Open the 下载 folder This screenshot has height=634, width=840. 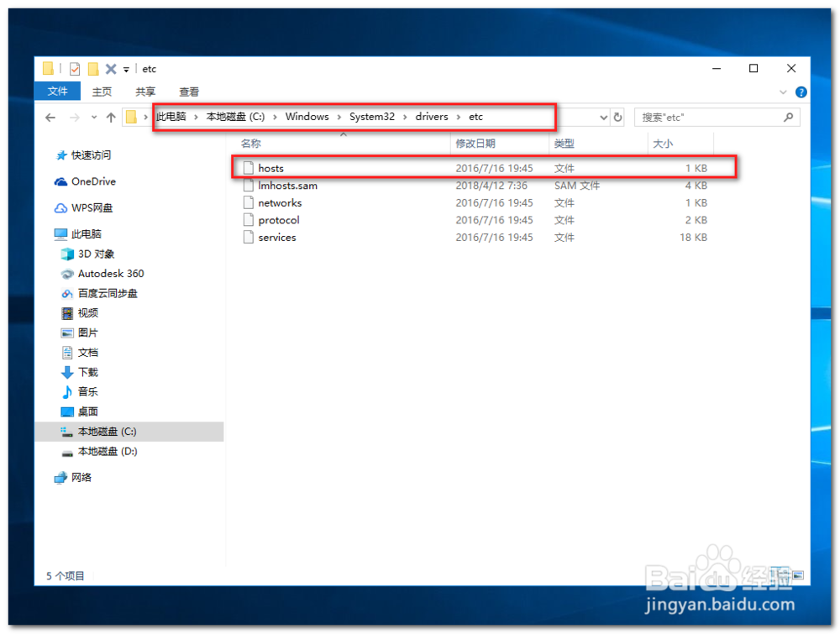[x=88, y=372]
